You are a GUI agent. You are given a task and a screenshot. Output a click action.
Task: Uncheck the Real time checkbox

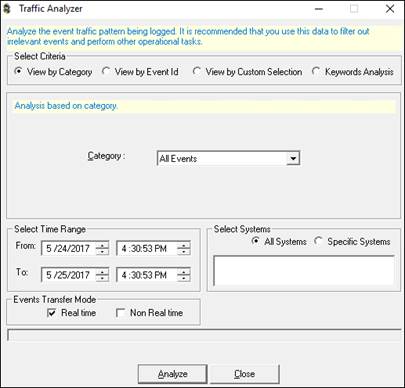pyautogui.click(x=52, y=313)
